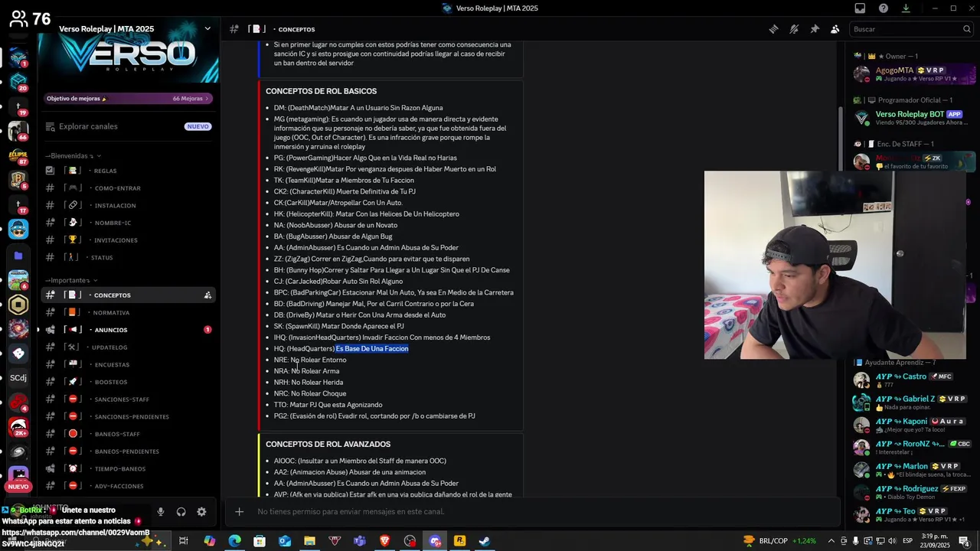980x551 pixels.
Task: Open user settings gear
Action: point(201,512)
